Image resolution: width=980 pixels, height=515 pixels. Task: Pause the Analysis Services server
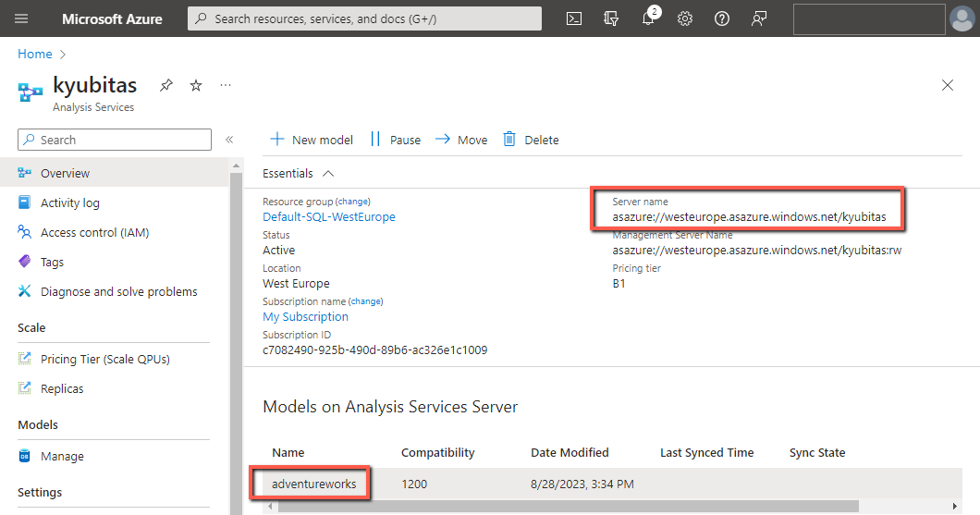pos(396,140)
